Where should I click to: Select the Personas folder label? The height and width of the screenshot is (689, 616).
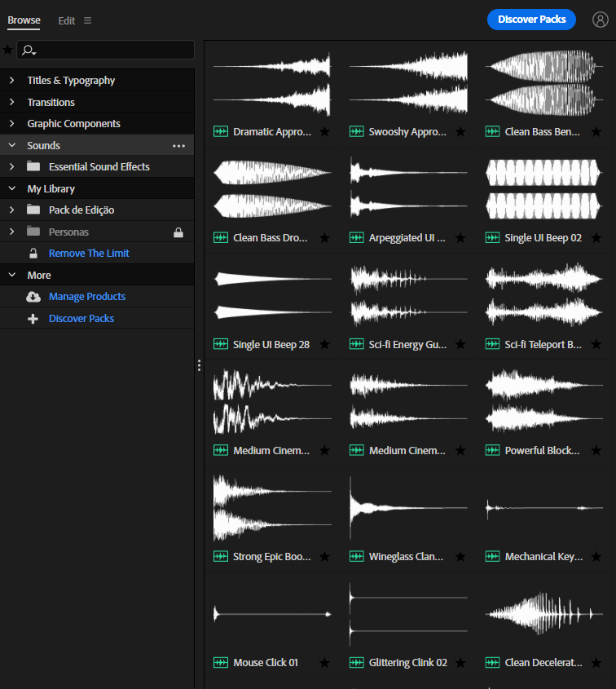pyautogui.click(x=68, y=232)
